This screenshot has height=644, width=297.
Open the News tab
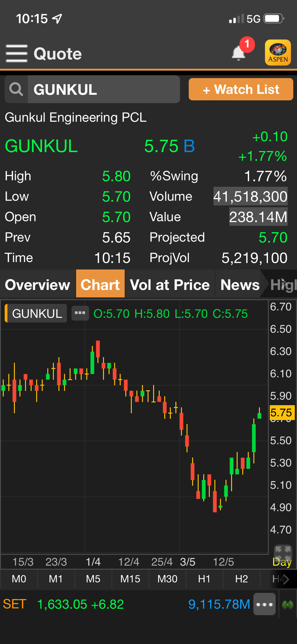[240, 285]
